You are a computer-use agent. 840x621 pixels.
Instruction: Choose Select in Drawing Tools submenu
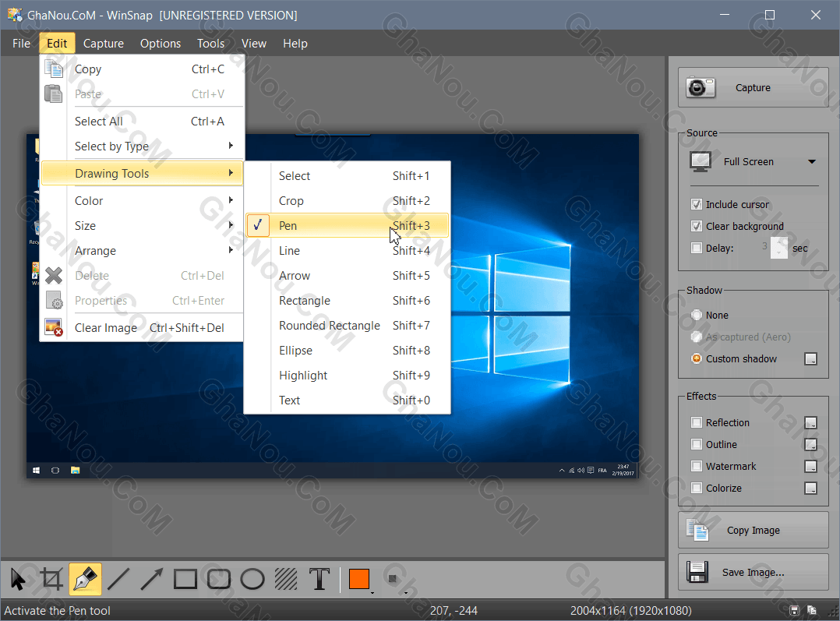pyautogui.click(x=348, y=176)
